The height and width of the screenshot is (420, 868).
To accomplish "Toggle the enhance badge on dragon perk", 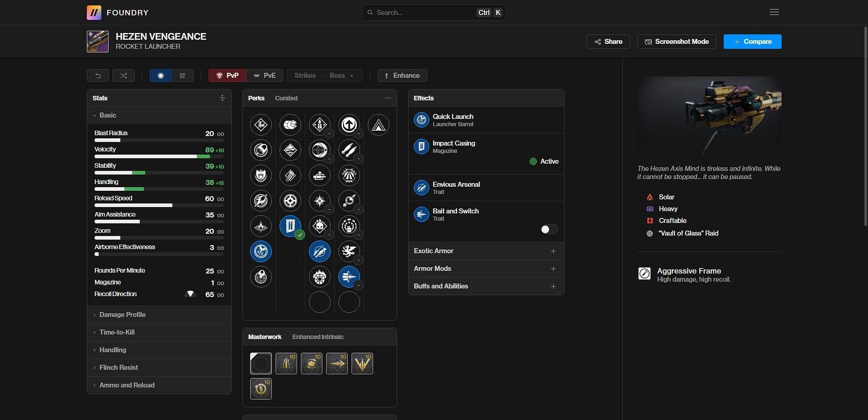I will click(358, 260).
